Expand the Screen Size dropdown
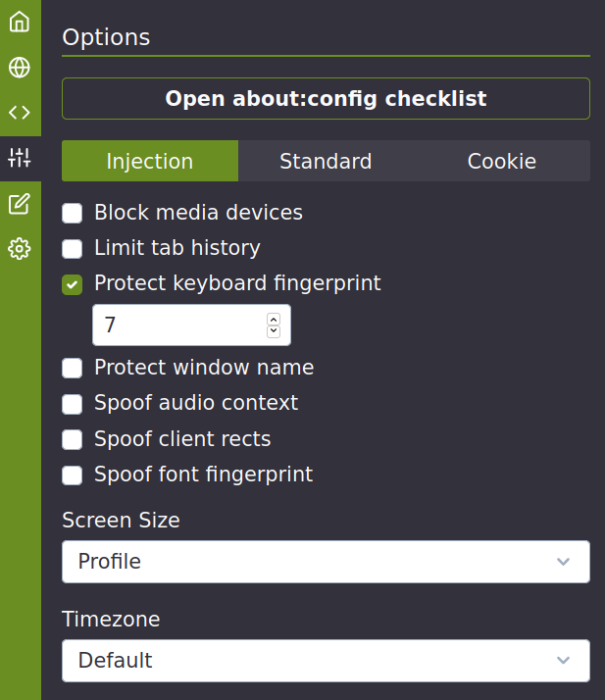 pyautogui.click(x=326, y=562)
